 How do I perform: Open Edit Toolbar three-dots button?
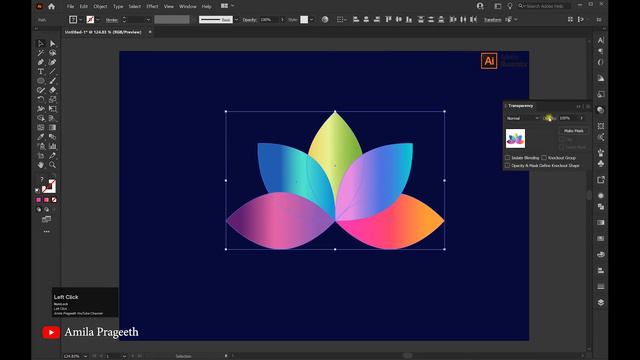pyautogui.click(x=47, y=231)
